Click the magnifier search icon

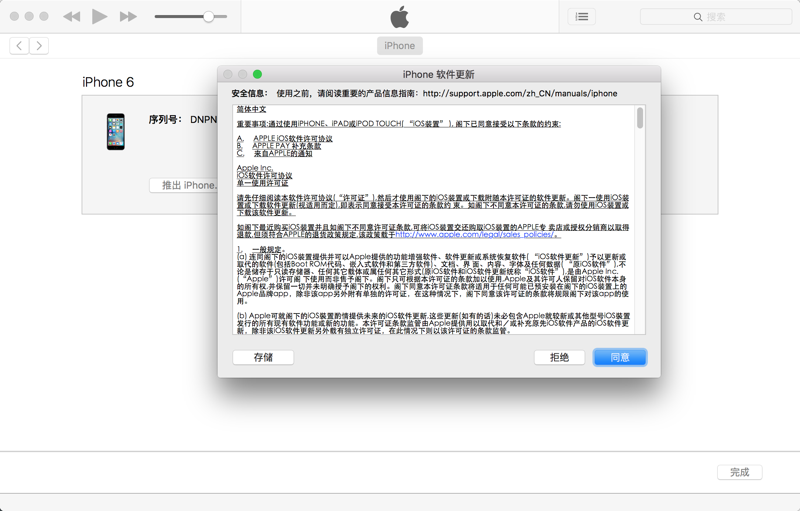(x=698, y=17)
